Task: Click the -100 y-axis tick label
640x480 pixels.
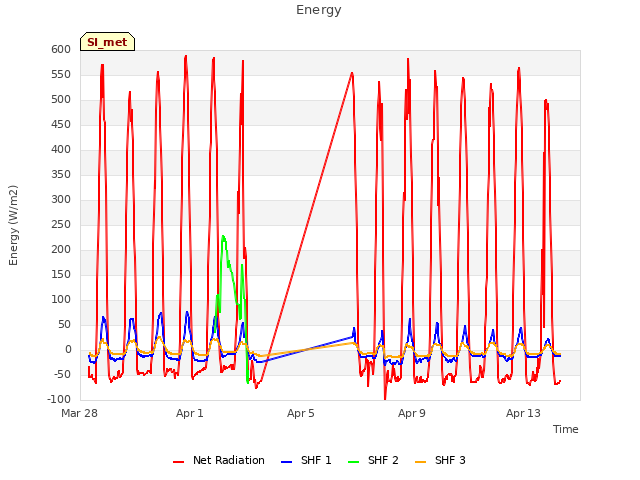Action: coord(59,400)
